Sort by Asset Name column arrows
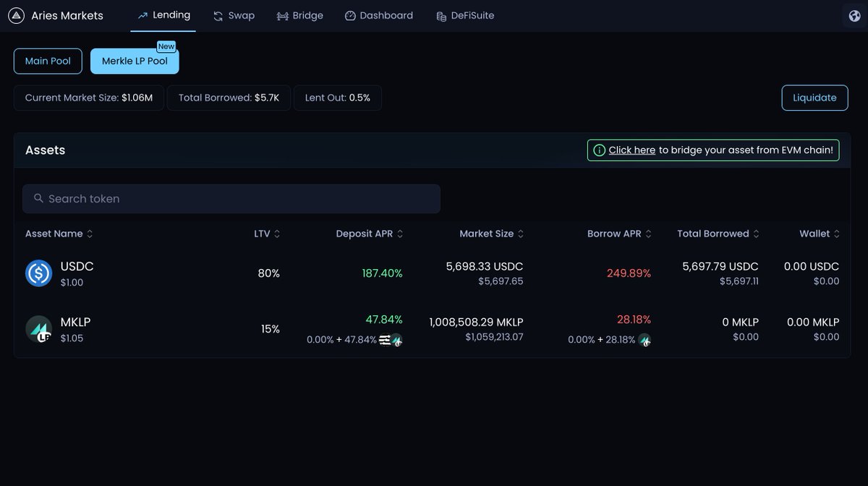The width and height of the screenshot is (868, 486). tap(90, 234)
